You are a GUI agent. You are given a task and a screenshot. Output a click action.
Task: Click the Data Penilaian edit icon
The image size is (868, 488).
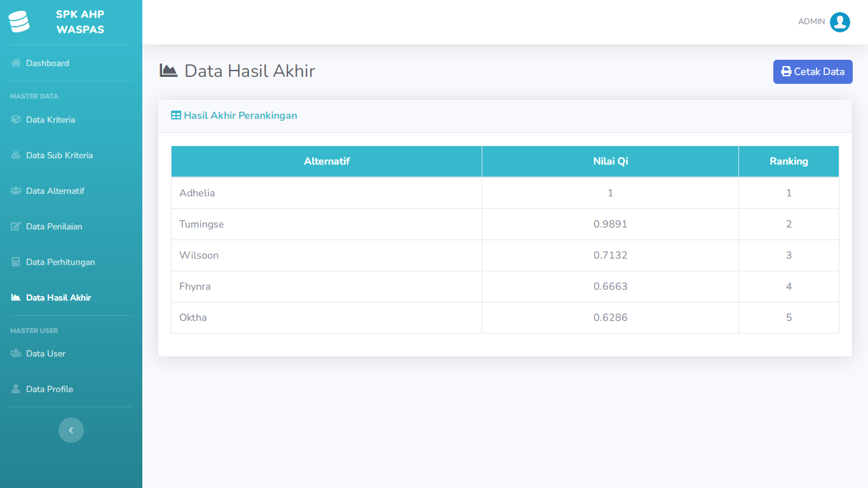[x=16, y=226]
